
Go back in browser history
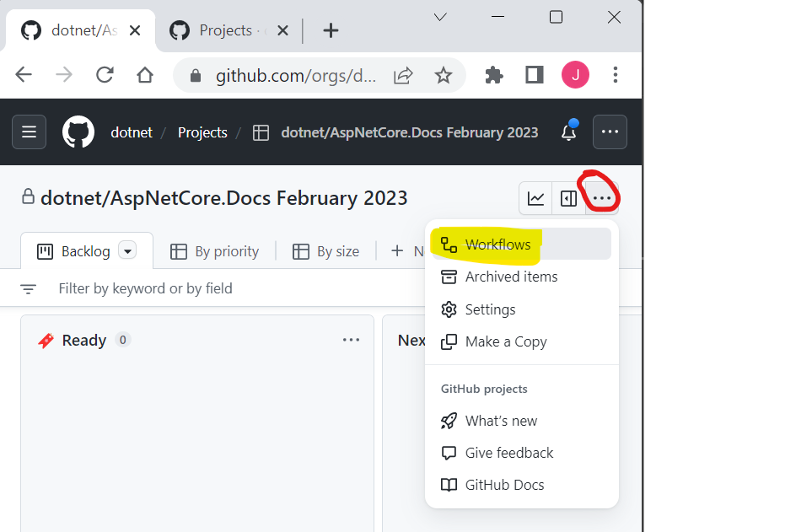pyautogui.click(x=24, y=75)
